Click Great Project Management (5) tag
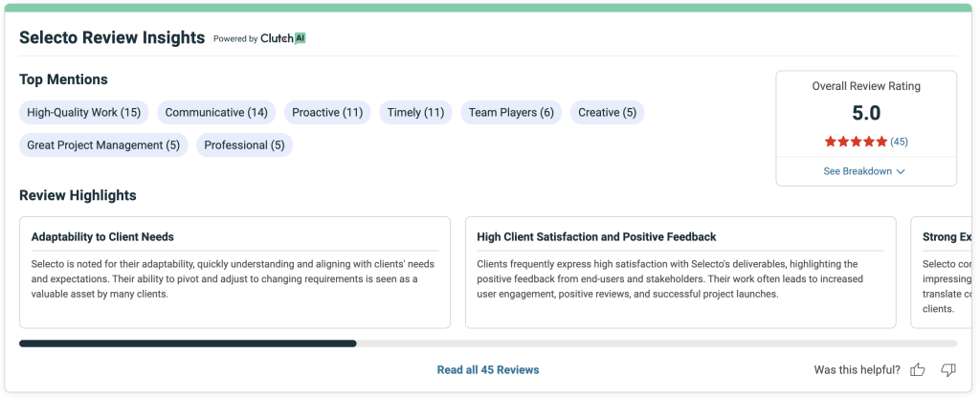 pos(103,145)
